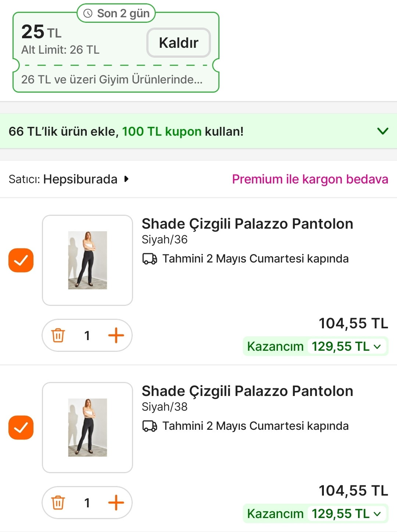Open Siyah/38 product thumbnail image
Screen dimensions: 397x532
click(87, 428)
